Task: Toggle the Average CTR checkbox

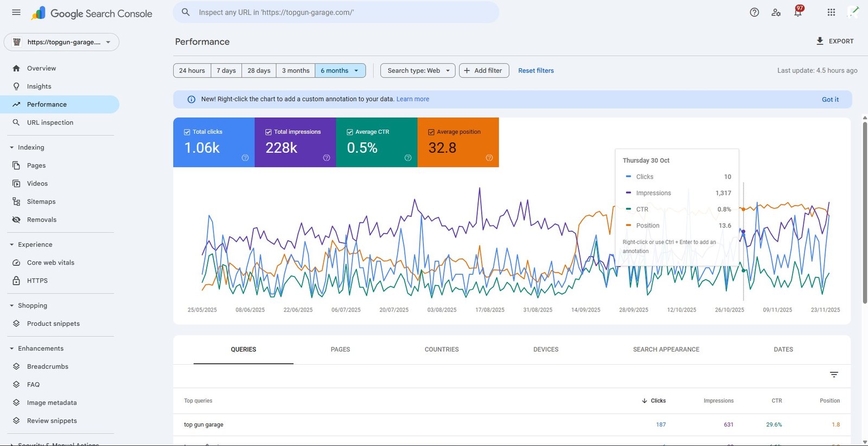Action: 350,132
